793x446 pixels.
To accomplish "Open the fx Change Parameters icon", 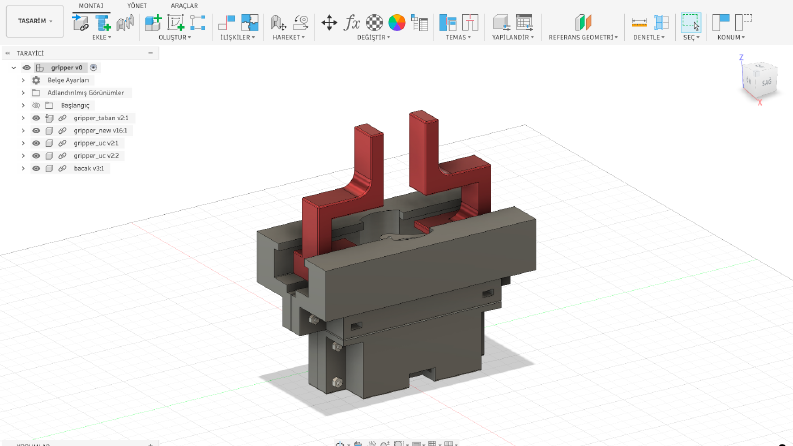I will [352, 23].
